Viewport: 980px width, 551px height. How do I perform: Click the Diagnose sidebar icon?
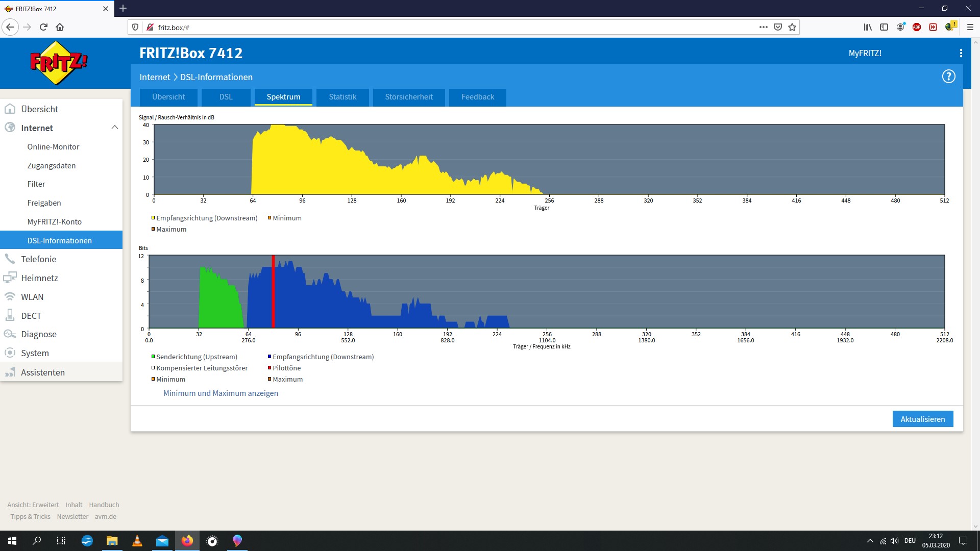pyautogui.click(x=10, y=334)
